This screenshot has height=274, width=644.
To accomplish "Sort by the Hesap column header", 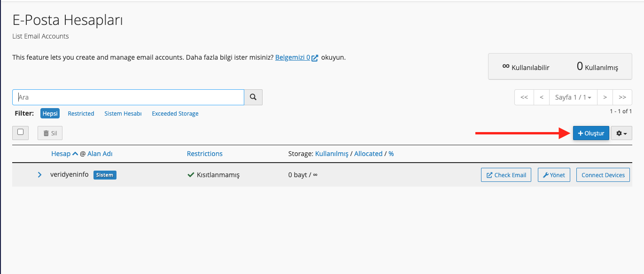I will pos(61,154).
